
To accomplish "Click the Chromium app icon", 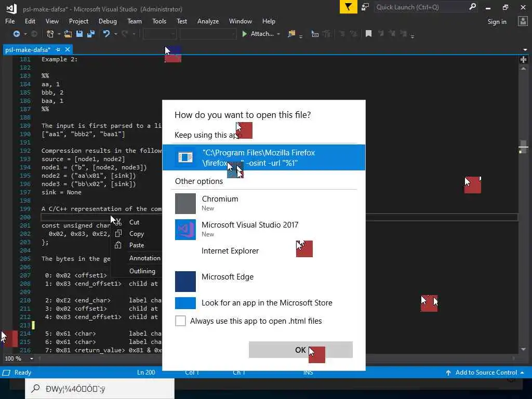I will point(185,204).
